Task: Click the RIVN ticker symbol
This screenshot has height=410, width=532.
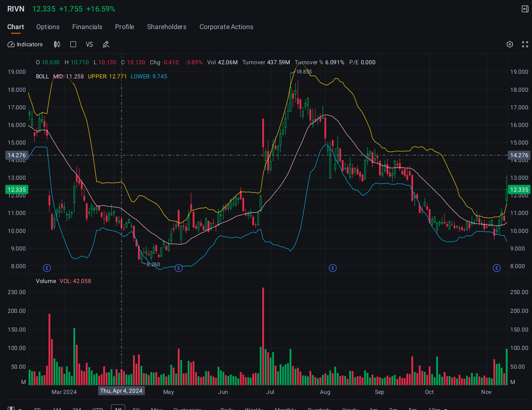Action: pyautogui.click(x=16, y=9)
